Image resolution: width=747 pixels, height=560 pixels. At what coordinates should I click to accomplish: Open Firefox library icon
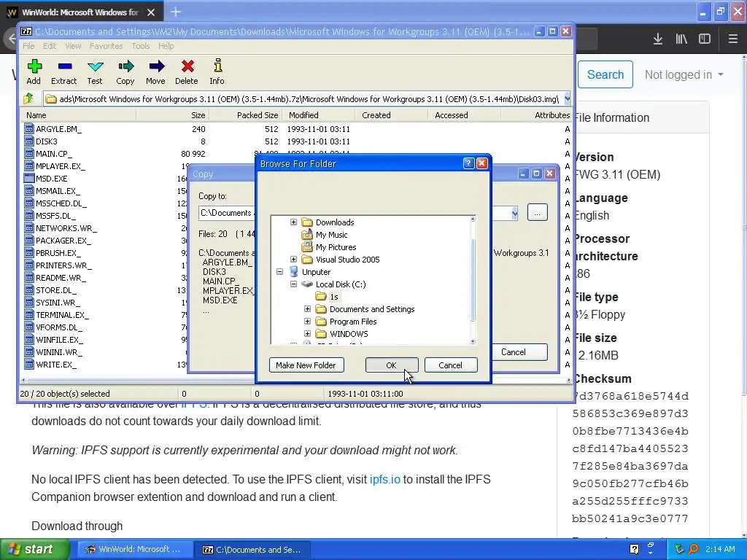[681, 39]
